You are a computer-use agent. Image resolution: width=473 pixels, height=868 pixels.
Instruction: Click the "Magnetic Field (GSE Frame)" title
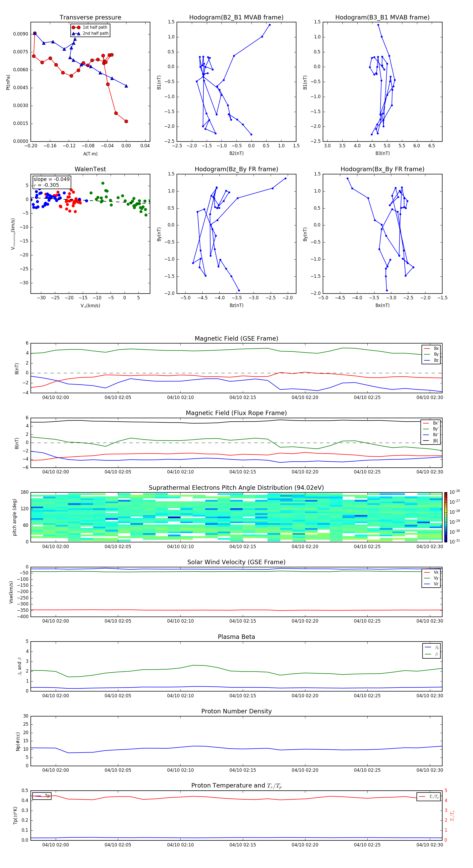pyautogui.click(x=236, y=339)
